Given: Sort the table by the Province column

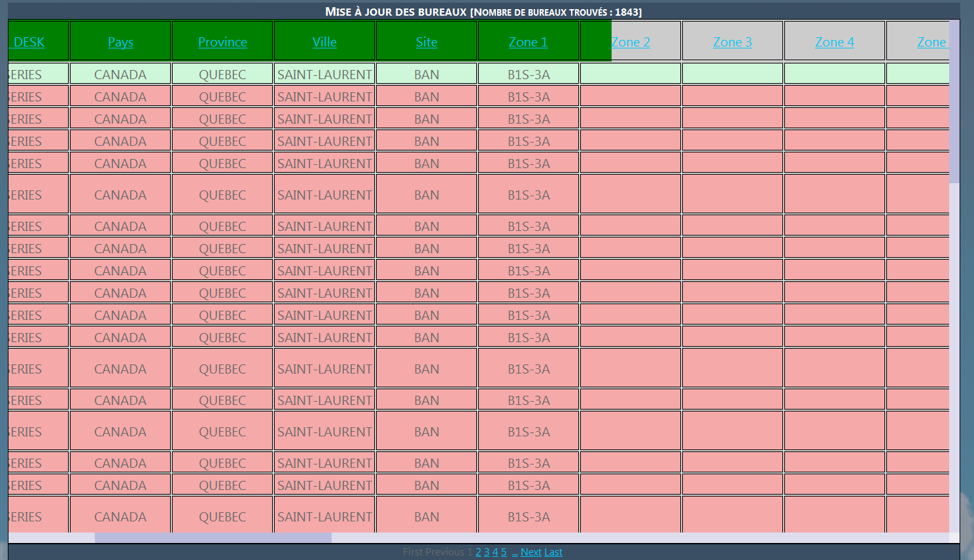Looking at the screenshot, I should point(222,41).
